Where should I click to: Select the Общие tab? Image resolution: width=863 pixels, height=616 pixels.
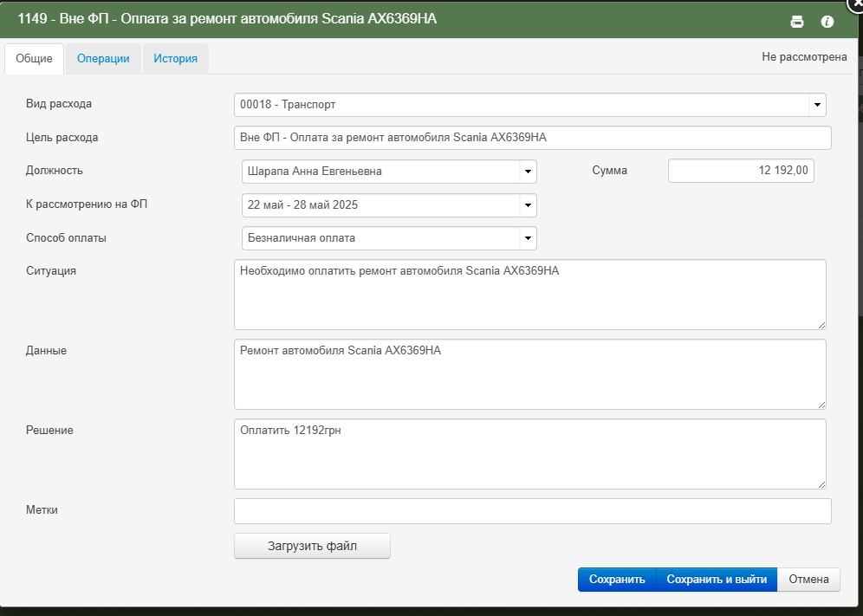[x=34, y=58]
